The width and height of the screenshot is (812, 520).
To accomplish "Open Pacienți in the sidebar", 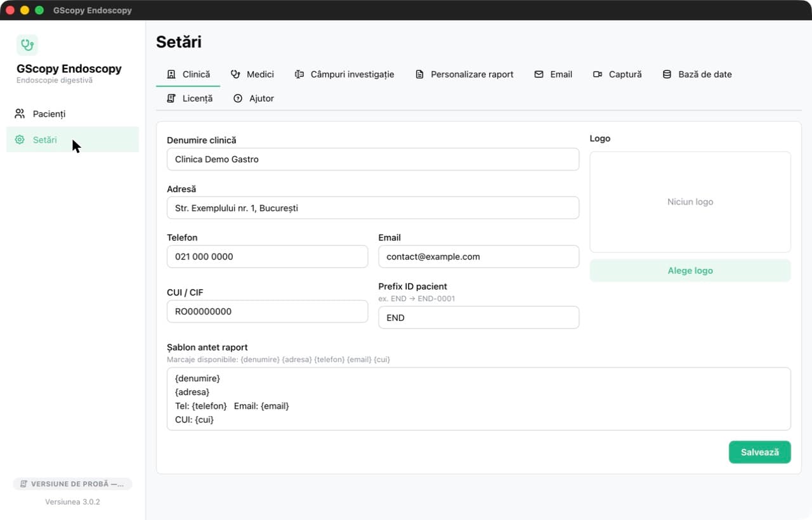I will pyautogui.click(x=72, y=114).
